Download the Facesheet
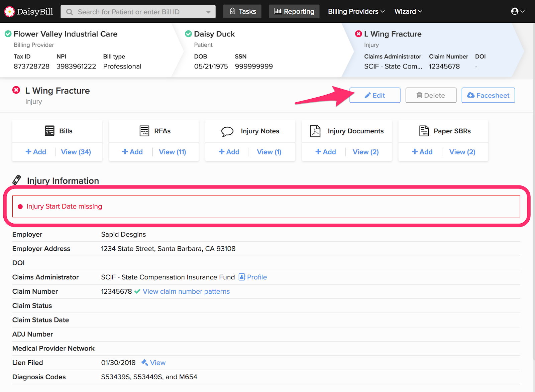The width and height of the screenshot is (535, 392). point(488,95)
